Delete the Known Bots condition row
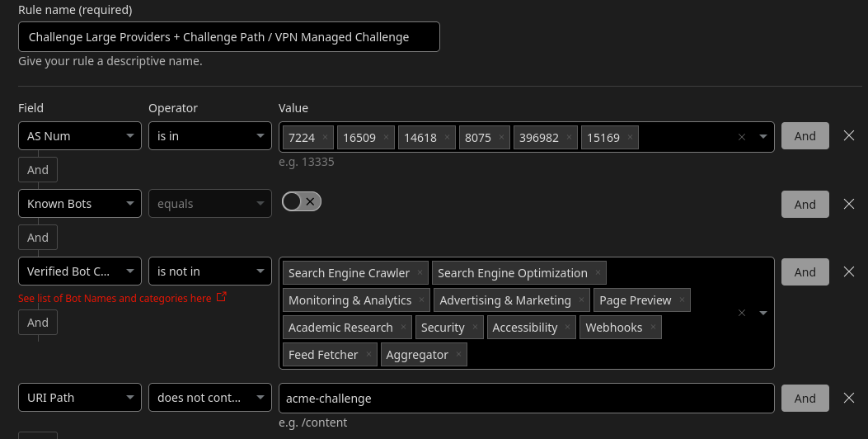The image size is (868, 439). (x=848, y=204)
